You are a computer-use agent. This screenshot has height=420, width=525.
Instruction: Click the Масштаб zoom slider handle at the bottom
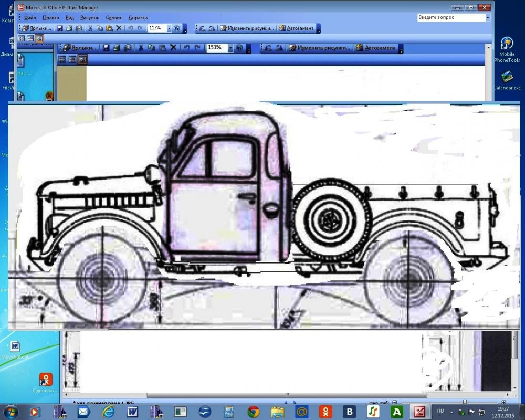(x=464, y=402)
